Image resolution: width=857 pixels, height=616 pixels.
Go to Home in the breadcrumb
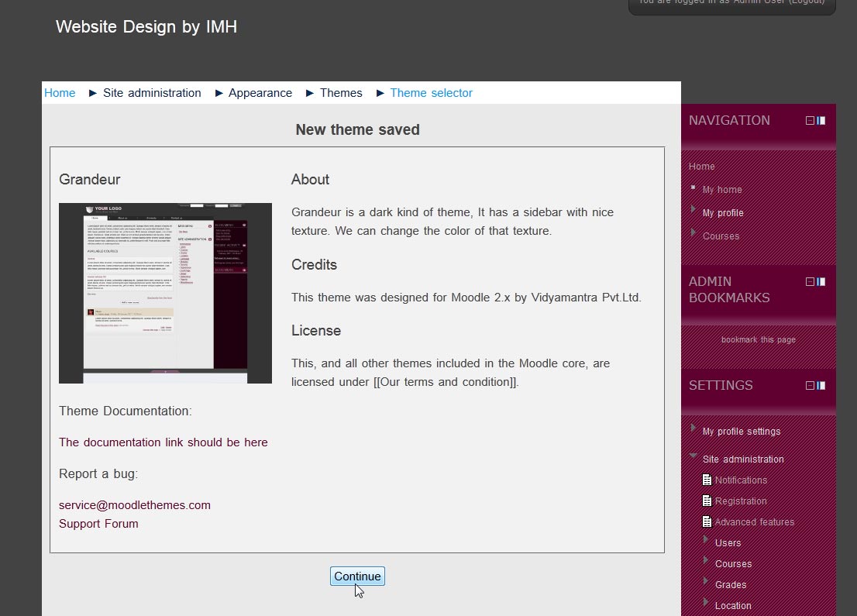coord(60,93)
